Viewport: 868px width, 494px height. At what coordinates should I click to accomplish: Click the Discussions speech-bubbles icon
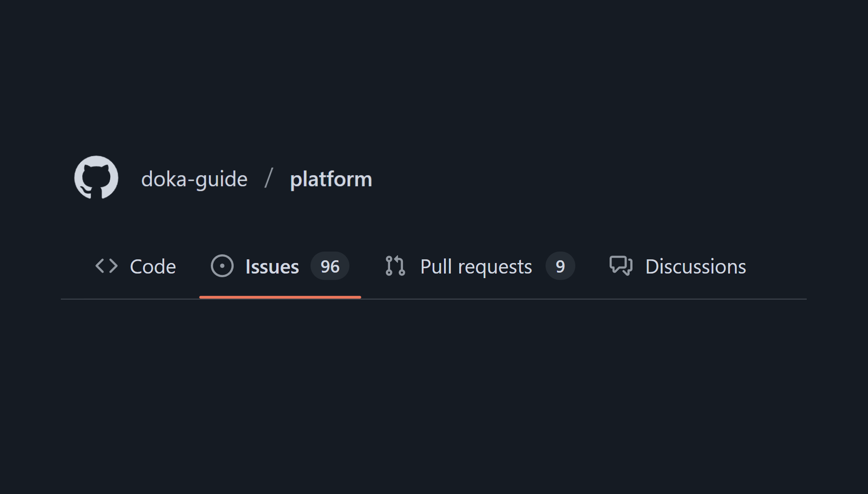[621, 266]
